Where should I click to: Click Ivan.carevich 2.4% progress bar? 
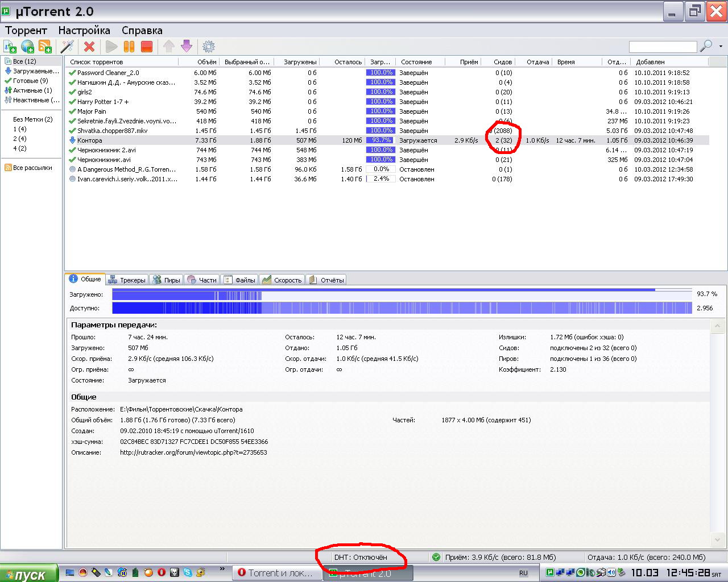(380, 179)
